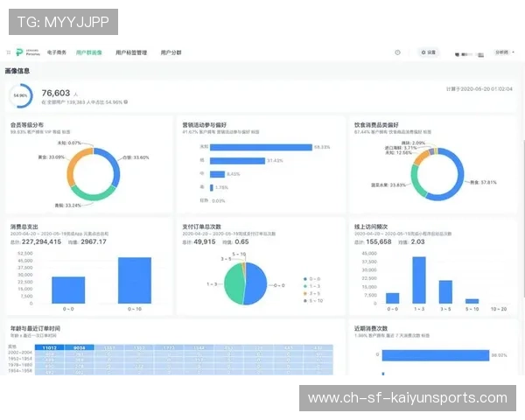The width and height of the screenshot is (525, 420).
Task: Open the 用户标签管理 tab
Action: 131,52
